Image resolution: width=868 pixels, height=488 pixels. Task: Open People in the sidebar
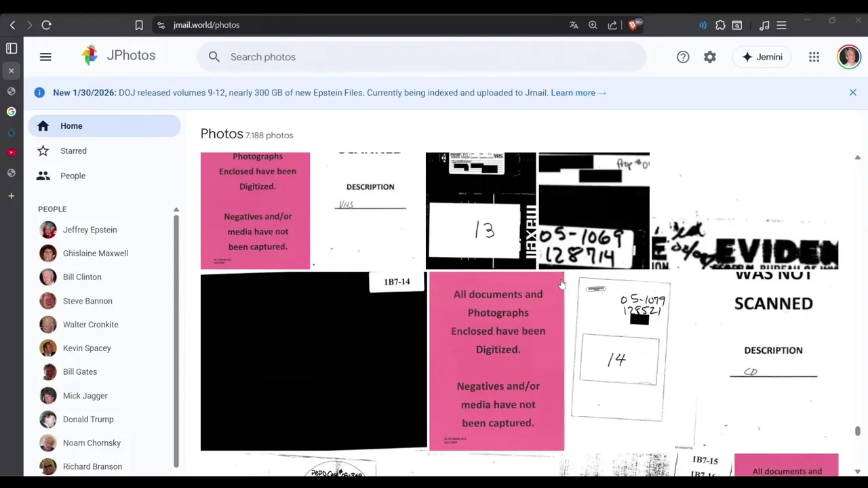tap(104, 176)
